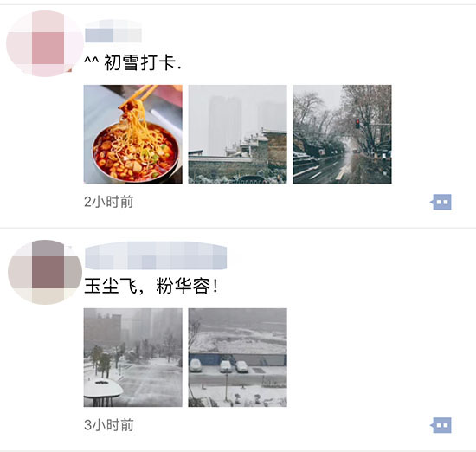This screenshot has width=476, height=452.
Task: Tap the 2小时前 timestamp
Action: click(109, 202)
